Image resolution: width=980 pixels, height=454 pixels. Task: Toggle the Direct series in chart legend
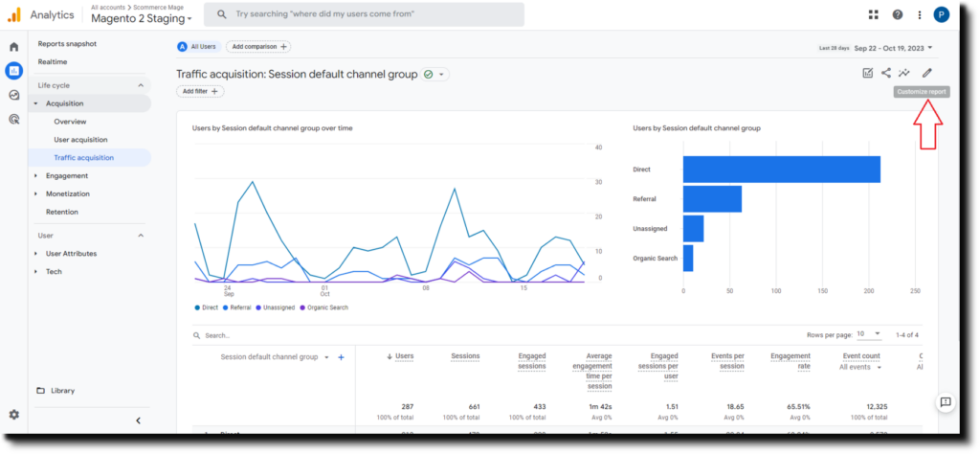206,307
